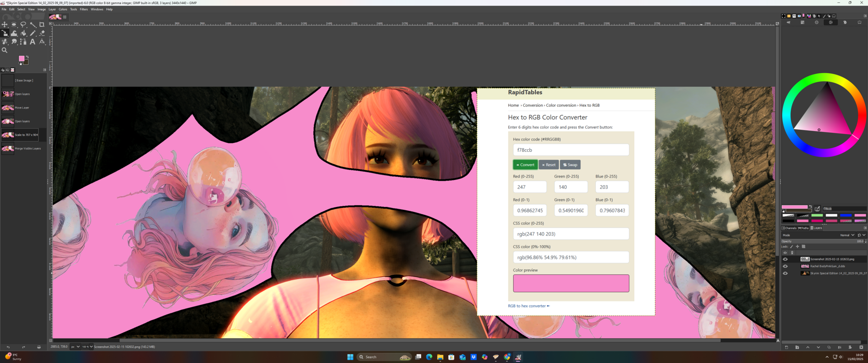
Task: Duplicate the selected layer
Action: click(x=829, y=347)
